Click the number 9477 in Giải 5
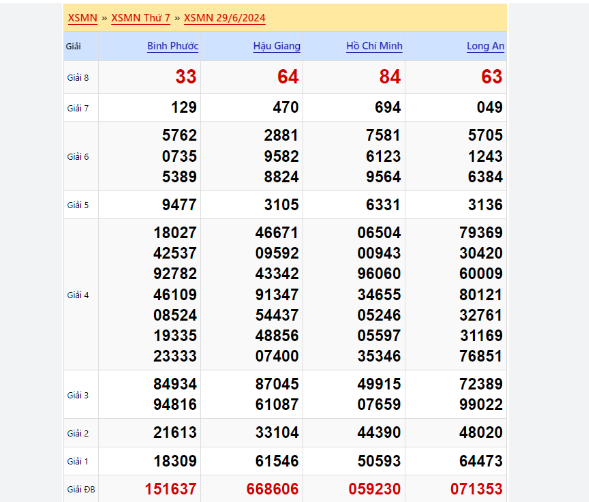Viewport: 589px width, 502px height. [180, 205]
